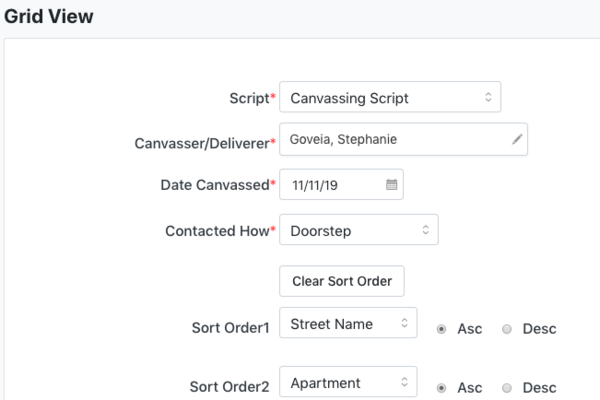Image resolution: width=600 pixels, height=400 pixels.
Task: Open the Doorstep contact method dropdown
Action: coord(359,230)
